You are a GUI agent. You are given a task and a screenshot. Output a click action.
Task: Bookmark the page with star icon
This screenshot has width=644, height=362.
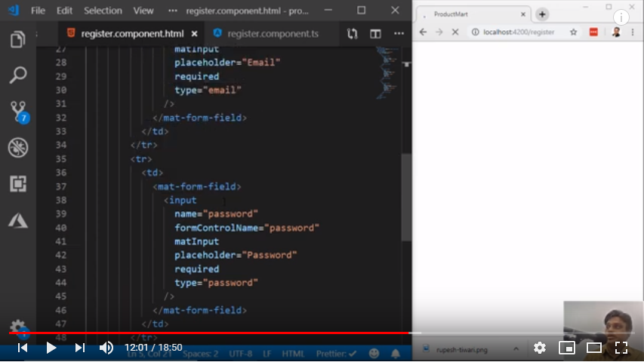click(x=573, y=32)
